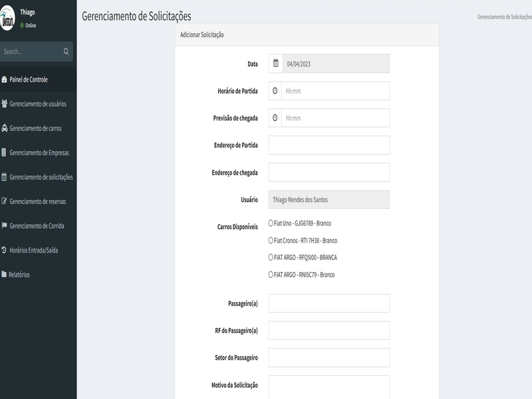Navigate to Gerenciamento de reservas

point(37,201)
